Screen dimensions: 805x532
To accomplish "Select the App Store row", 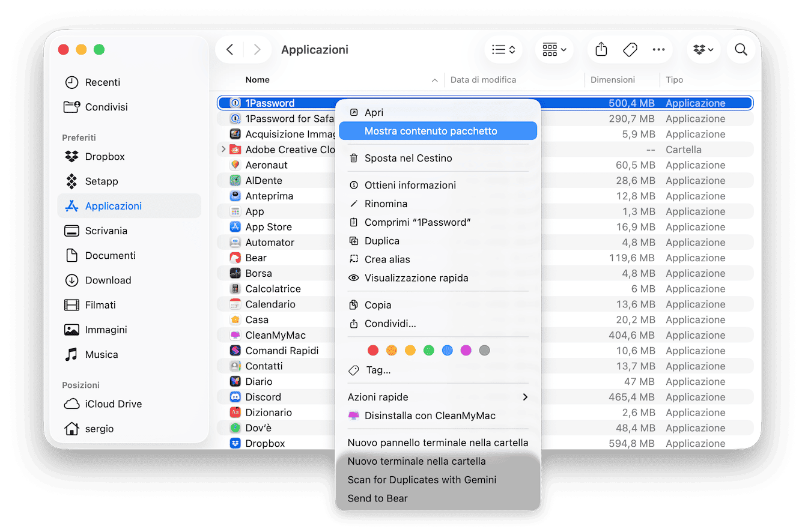I will click(x=485, y=227).
